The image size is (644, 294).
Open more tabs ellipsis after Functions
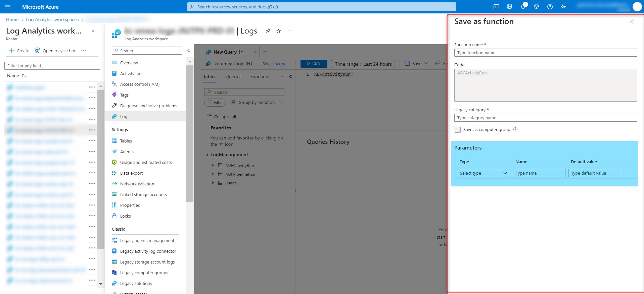281,76
